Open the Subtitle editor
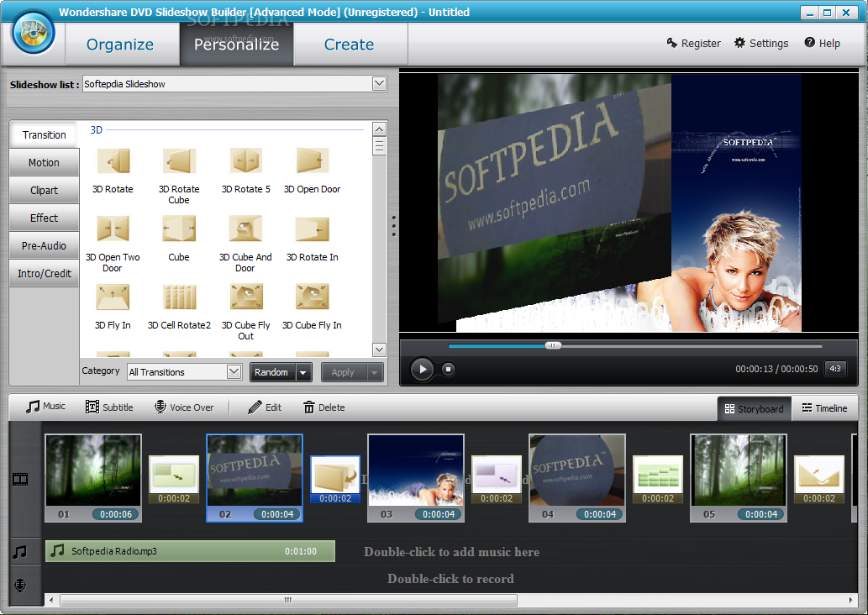 (x=109, y=407)
